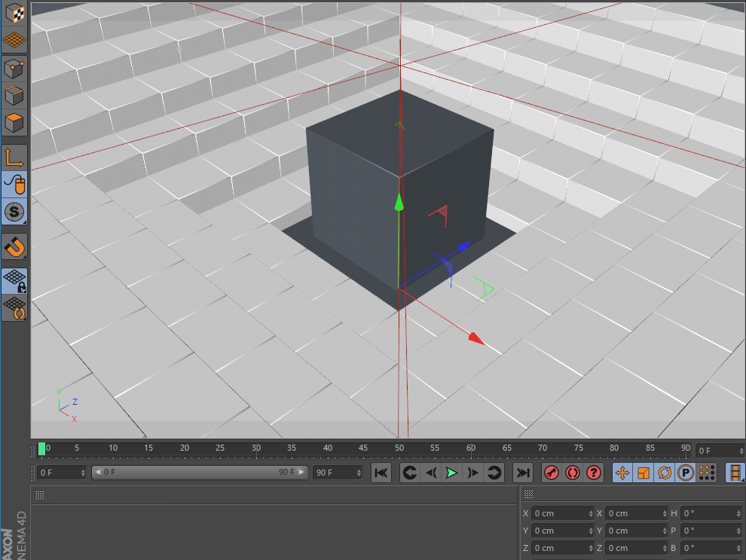Image resolution: width=746 pixels, height=560 pixels.
Task: Enable the Magnet snapping tool
Action: 14,246
